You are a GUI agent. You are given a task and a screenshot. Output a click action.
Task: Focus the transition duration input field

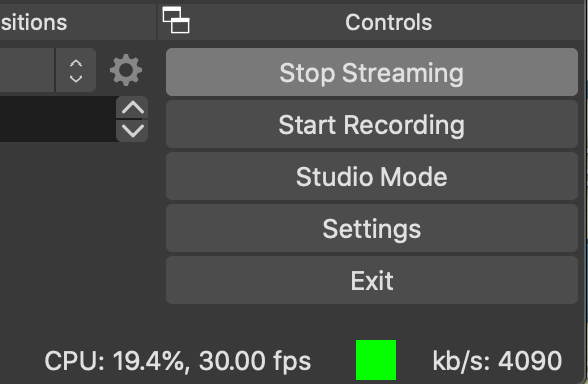click(58, 119)
